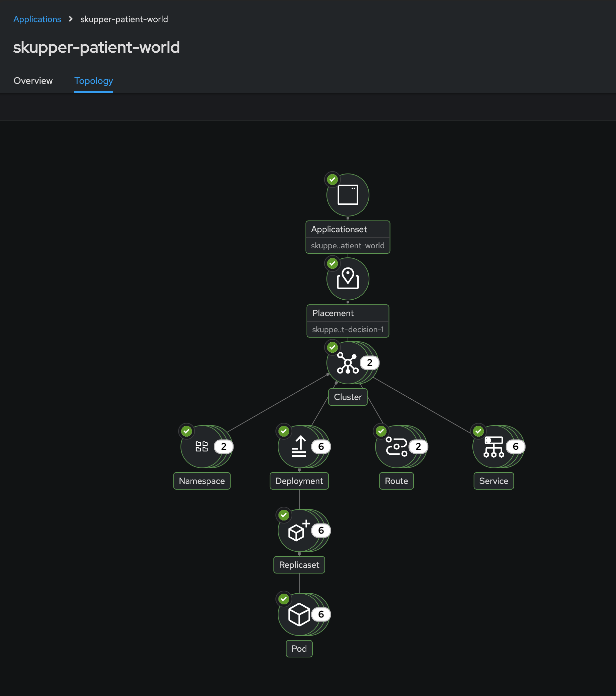The image size is (616, 696).
Task: Select the Placement node icon
Action: pos(347,279)
